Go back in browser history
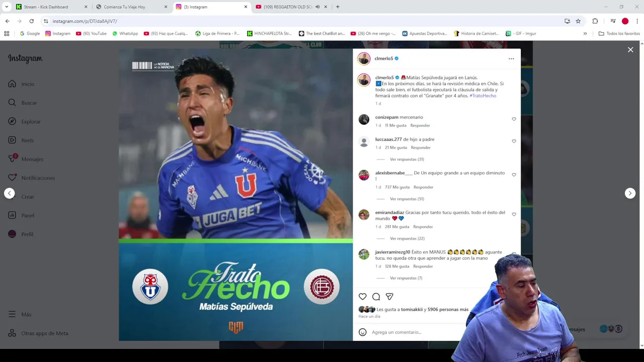 pos(7,21)
